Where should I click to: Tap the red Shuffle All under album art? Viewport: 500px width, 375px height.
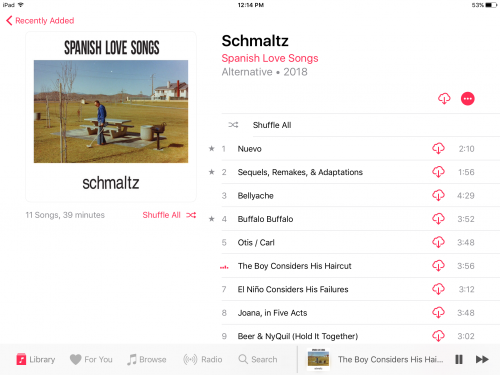click(x=169, y=215)
